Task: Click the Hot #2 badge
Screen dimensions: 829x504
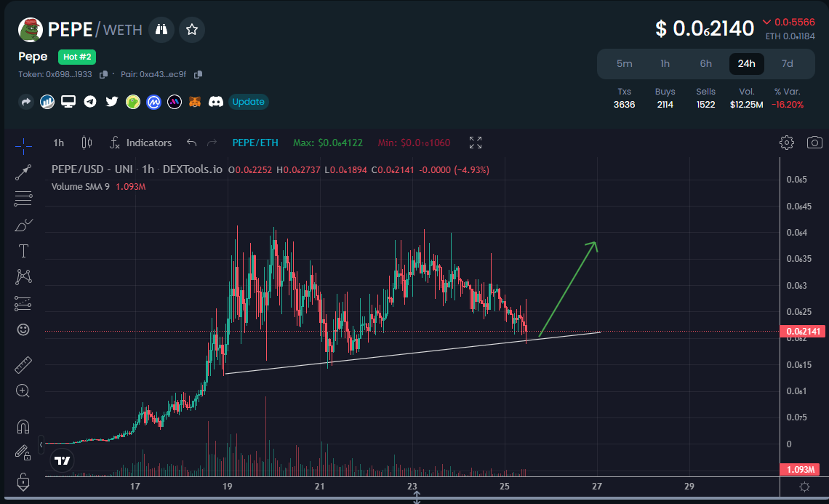Action: click(77, 57)
